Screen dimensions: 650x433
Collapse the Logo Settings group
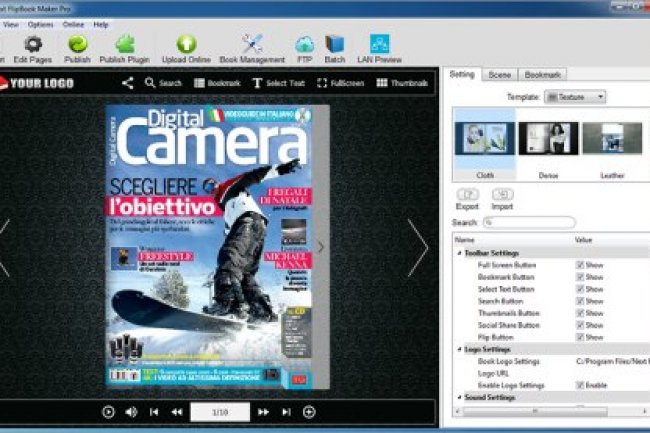(x=459, y=349)
